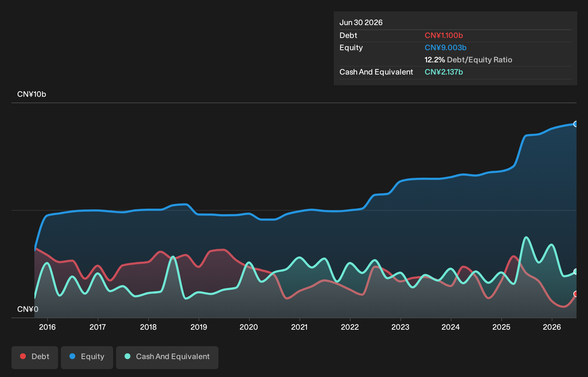The image size is (588, 377).
Task: Click the CN¥2.137b cash value
Action: [444, 72]
